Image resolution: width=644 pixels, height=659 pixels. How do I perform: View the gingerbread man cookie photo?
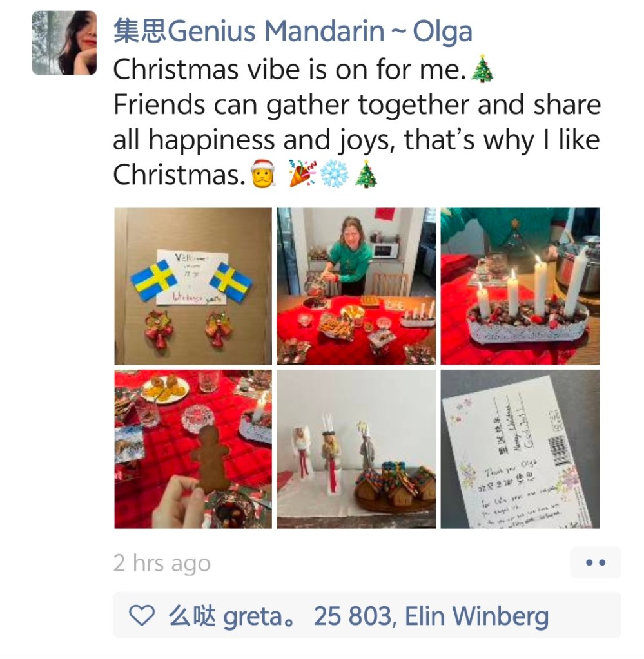coord(193,449)
